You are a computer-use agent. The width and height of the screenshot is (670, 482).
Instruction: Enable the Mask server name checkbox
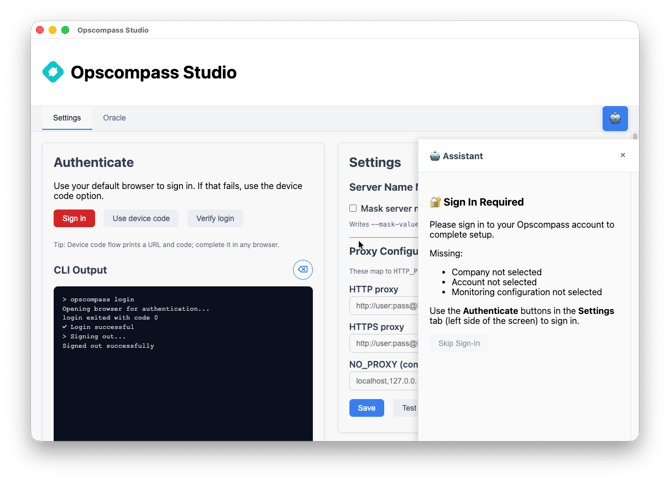[x=353, y=208]
